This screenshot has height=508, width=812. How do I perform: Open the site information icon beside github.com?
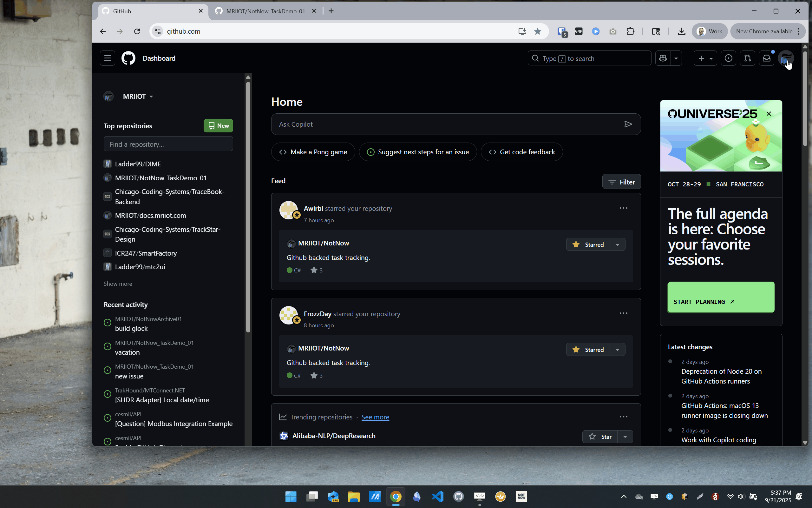click(x=157, y=31)
